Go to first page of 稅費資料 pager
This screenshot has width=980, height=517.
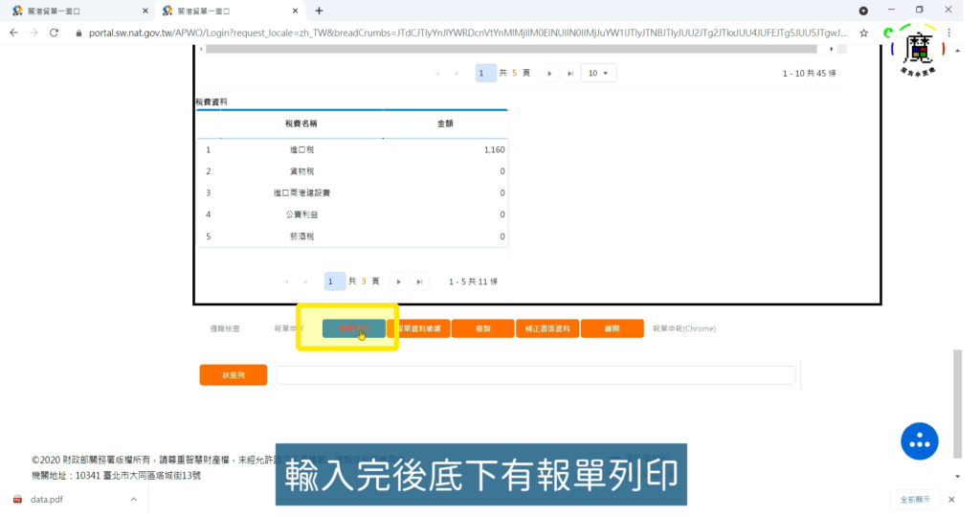(x=285, y=281)
